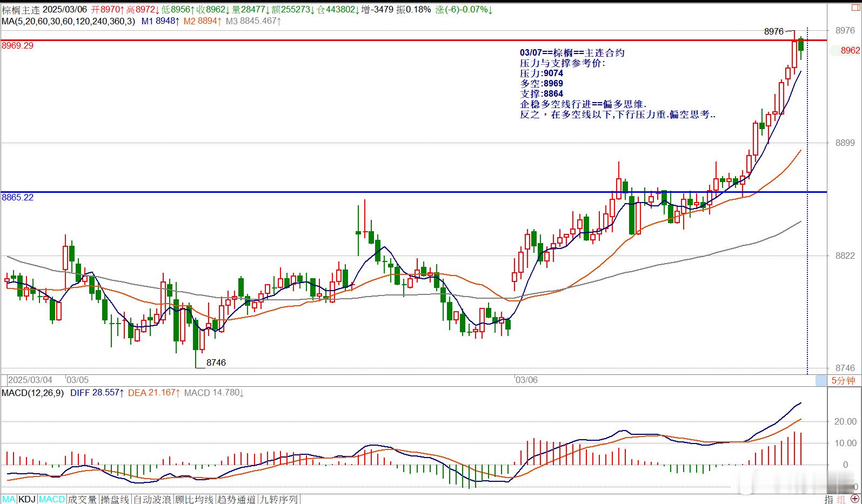Viewport: 862px width, 504px height.
Task: Click the 8976 high price marker
Action: tap(774, 31)
